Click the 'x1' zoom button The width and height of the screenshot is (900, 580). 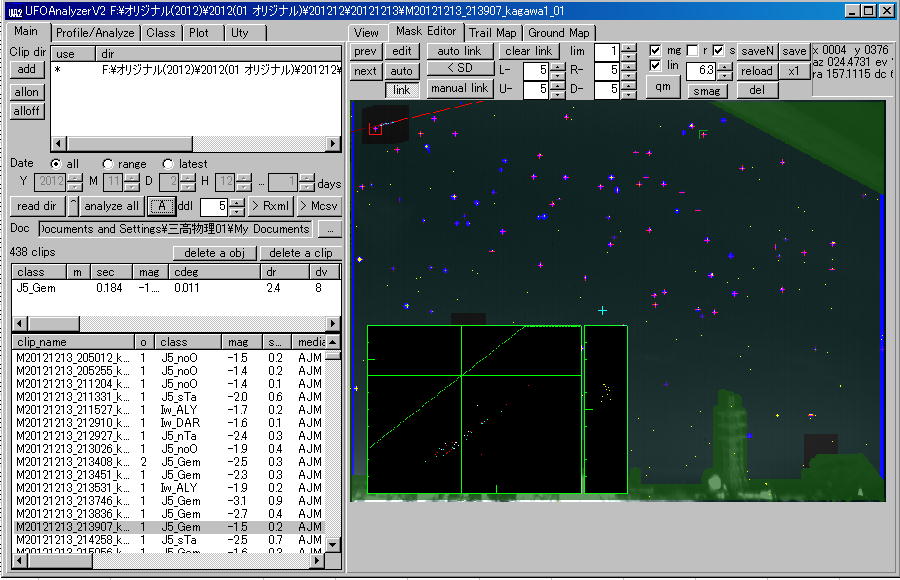793,71
